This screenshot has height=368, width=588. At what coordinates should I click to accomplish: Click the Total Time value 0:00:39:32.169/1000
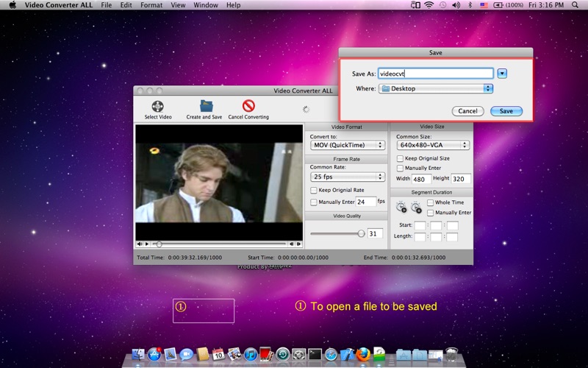pyautogui.click(x=195, y=258)
